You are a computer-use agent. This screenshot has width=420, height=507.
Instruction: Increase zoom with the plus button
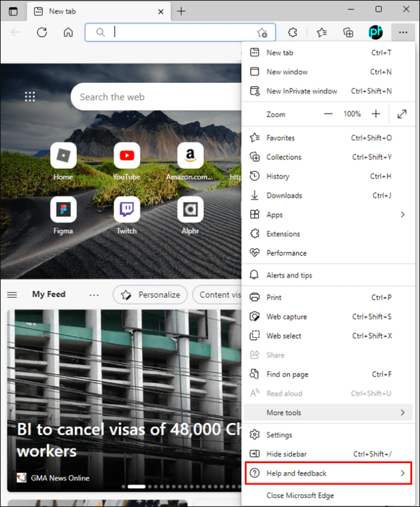376,114
